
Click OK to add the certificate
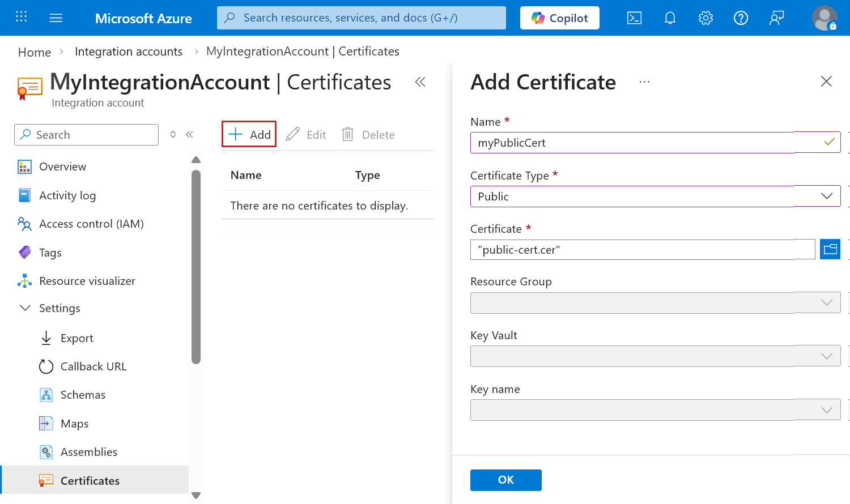506,480
